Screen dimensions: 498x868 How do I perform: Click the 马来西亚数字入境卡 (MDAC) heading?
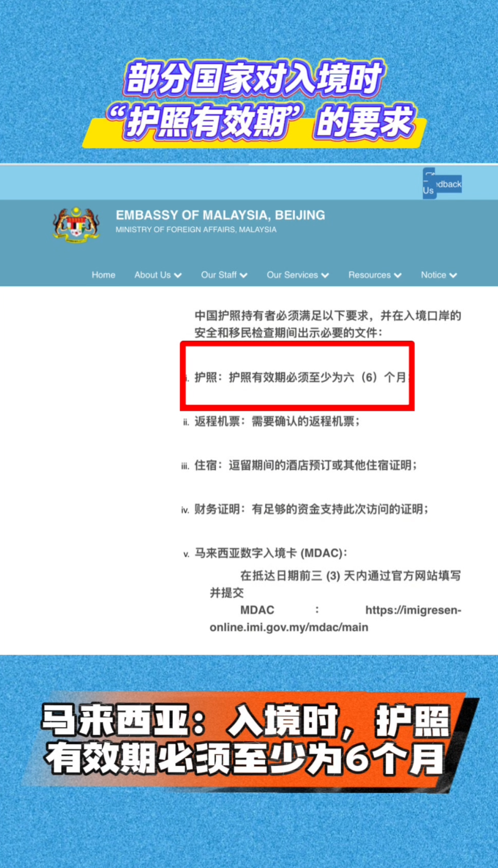click(270, 553)
